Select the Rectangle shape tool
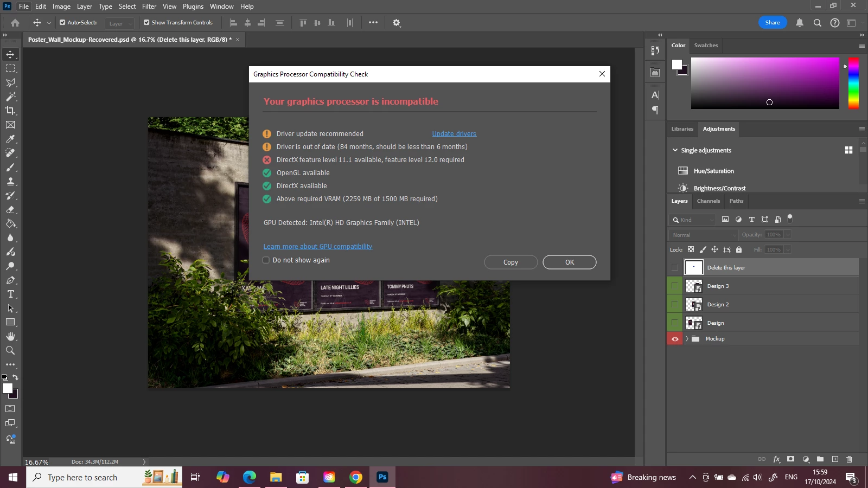The height and width of the screenshot is (488, 868). [10, 322]
